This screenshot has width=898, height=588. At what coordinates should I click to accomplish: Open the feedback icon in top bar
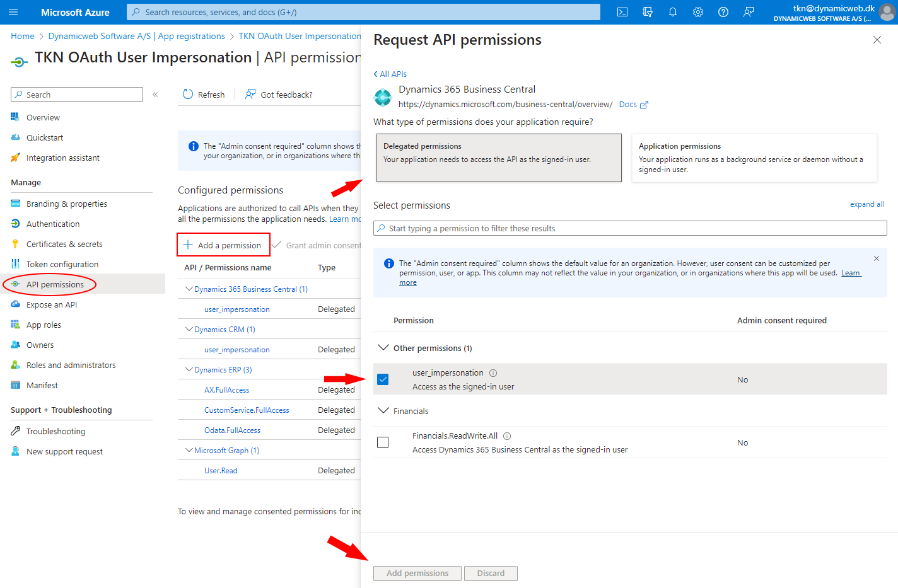749,12
